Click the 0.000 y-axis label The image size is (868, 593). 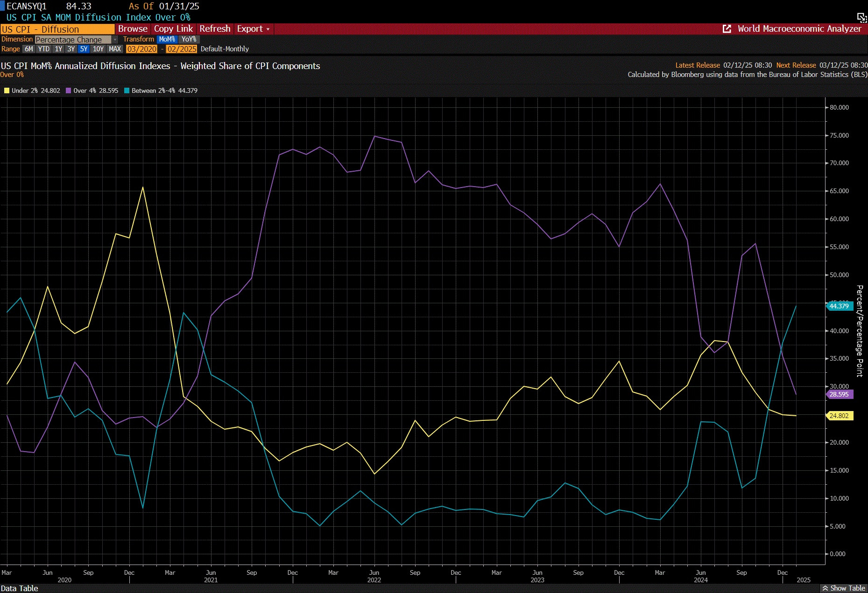(838, 554)
